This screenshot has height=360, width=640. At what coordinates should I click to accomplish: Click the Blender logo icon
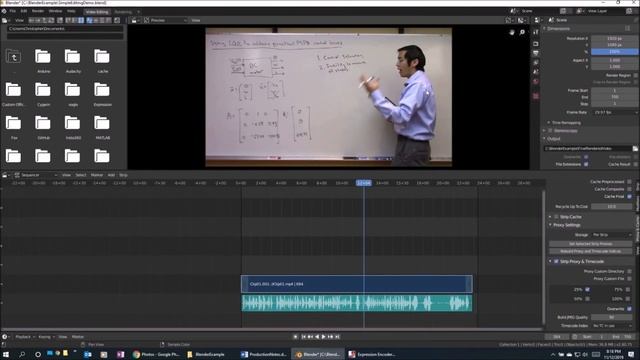[4, 11]
